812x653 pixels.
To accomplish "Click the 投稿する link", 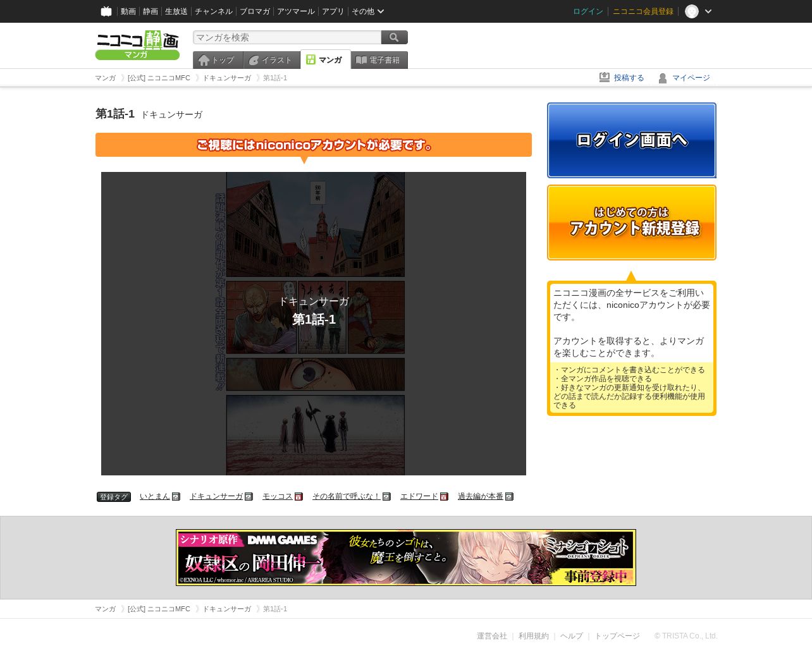I will coord(629,78).
